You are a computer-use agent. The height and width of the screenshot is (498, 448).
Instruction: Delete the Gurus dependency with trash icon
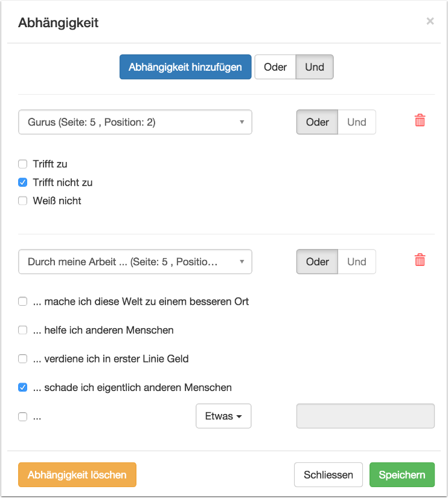(420, 121)
